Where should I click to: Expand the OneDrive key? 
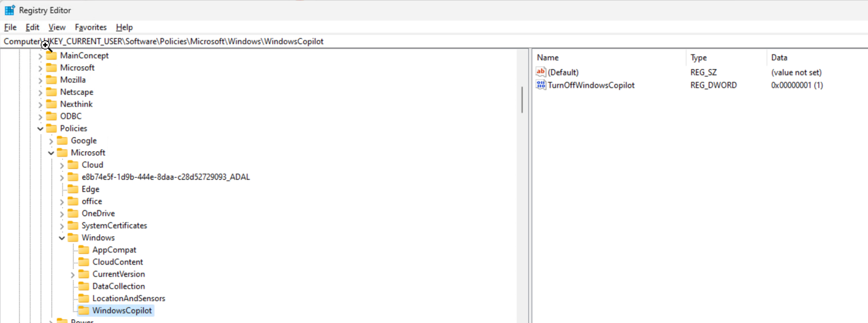coord(62,214)
